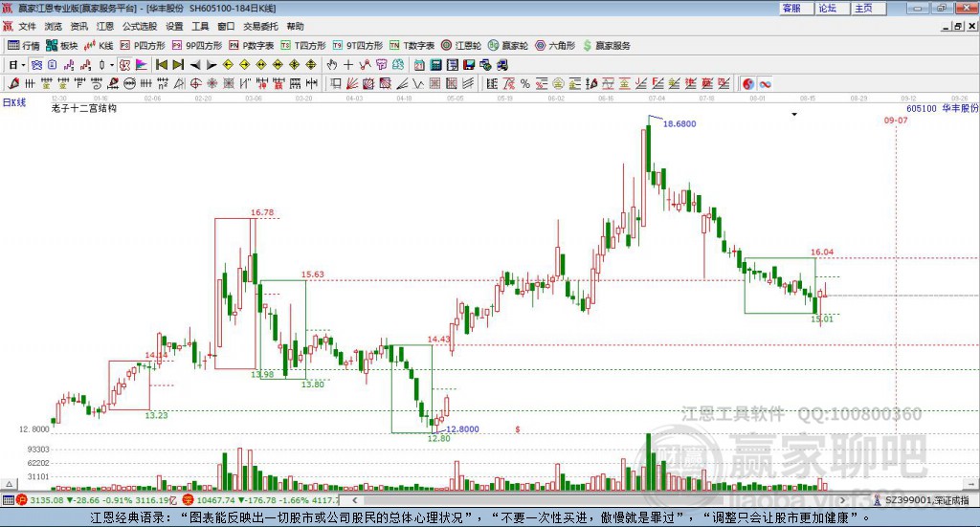Toggle the first icon after 日 dropdown

tap(37, 65)
